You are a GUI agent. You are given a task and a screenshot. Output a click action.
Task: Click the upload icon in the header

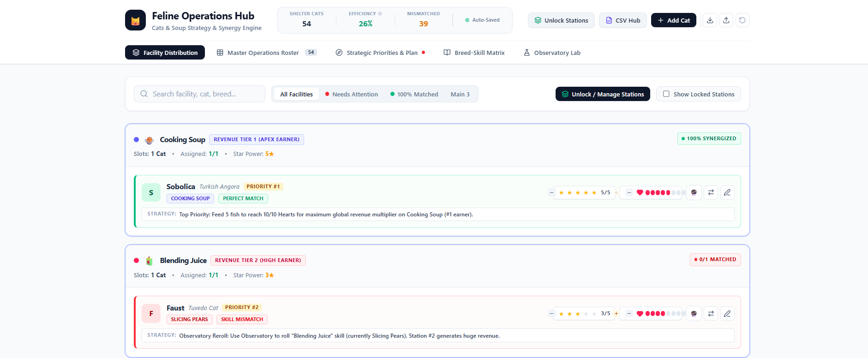pyautogui.click(x=726, y=20)
